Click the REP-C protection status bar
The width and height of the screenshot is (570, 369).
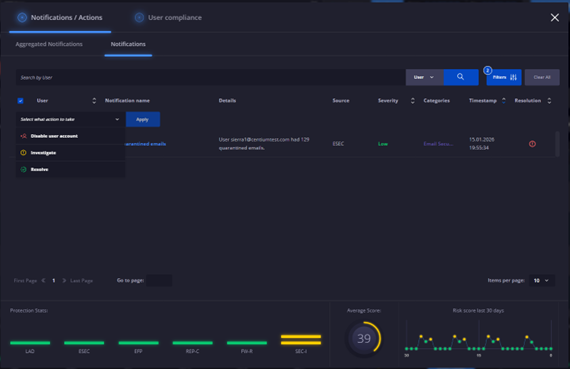193,342
